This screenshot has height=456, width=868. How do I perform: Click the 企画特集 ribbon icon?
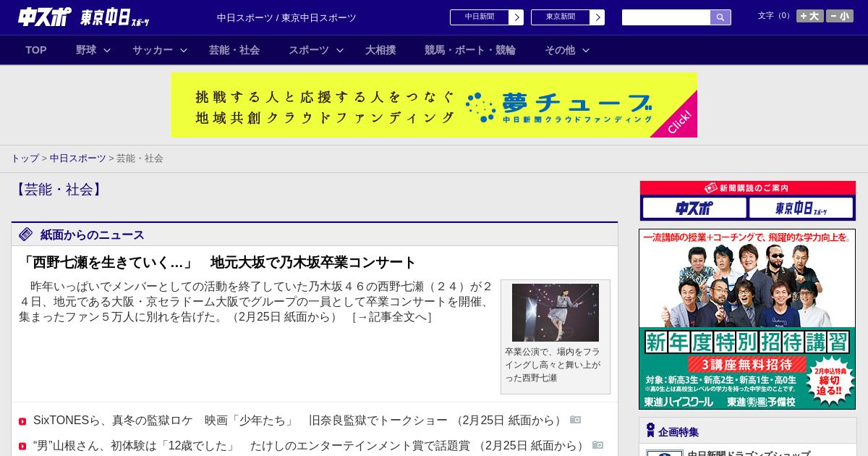(x=650, y=431)
